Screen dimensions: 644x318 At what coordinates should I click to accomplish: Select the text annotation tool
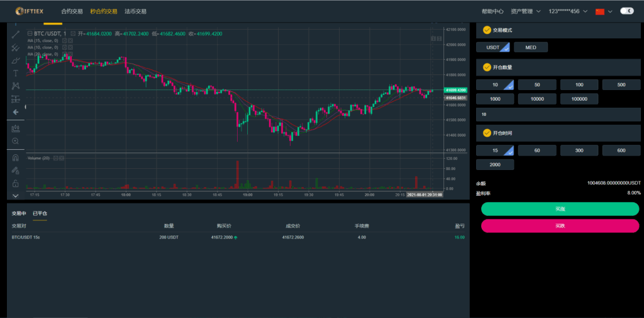pyautogui.click(x=16, y=73)
